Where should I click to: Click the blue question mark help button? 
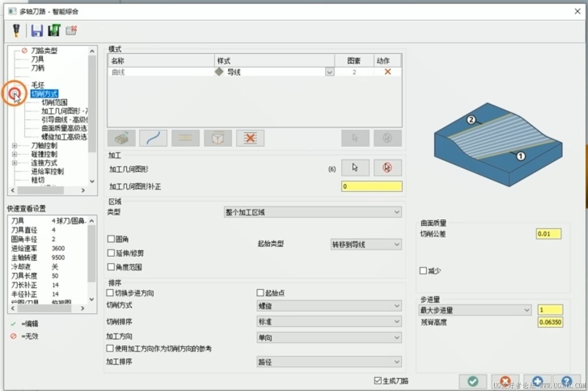coord(567,381)
